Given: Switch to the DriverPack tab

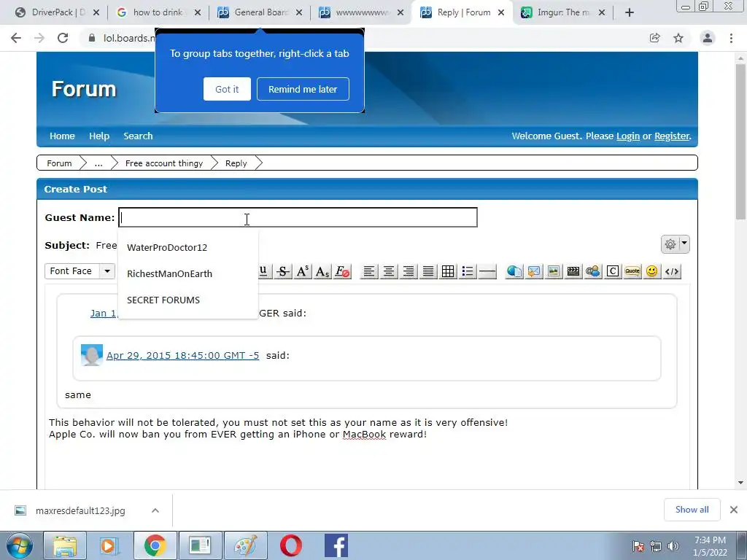Looking at the screenshot, I should pos(57,12).
